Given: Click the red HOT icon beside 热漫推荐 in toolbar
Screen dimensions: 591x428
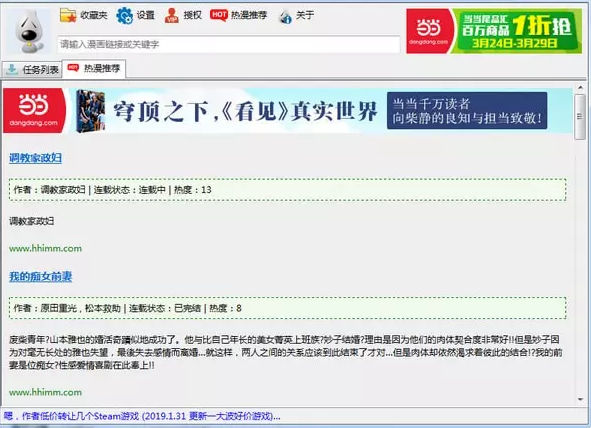Looking at the screenshot, I should coord(219,15).
